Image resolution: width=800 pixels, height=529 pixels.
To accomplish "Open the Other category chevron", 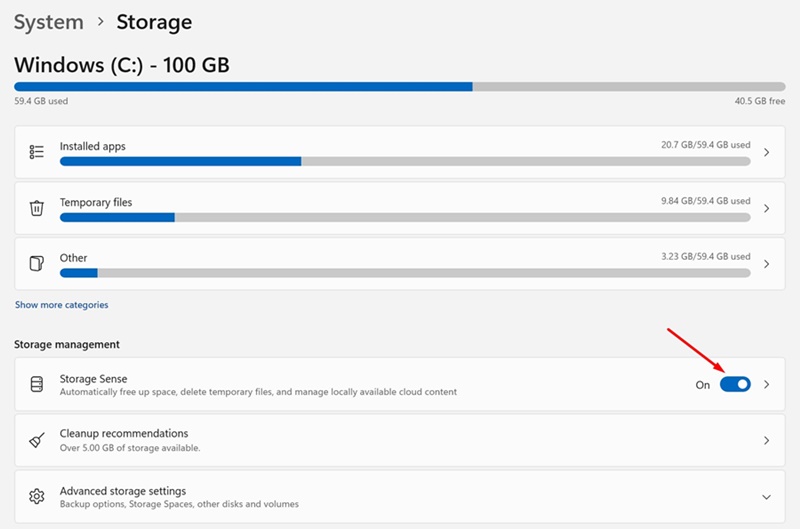I will pos(766,264).
